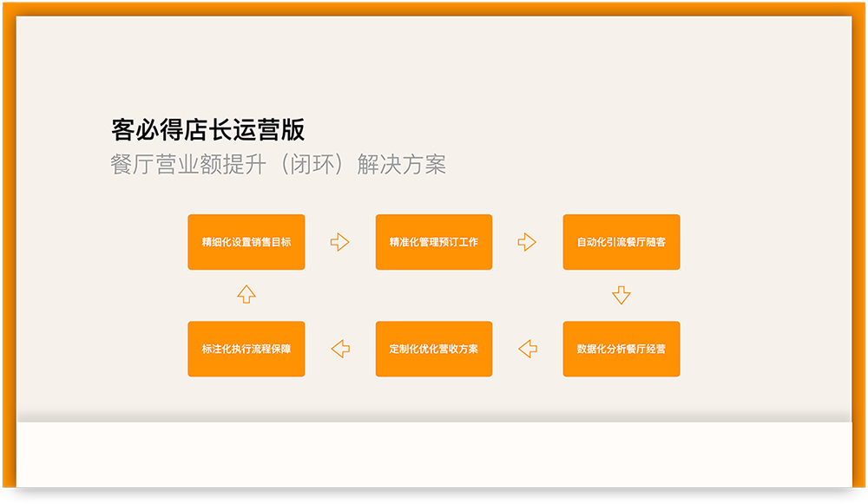Click the gray shadow band above the white strip
The height and width of the screenshot is (504, 868).
(434, 416)
